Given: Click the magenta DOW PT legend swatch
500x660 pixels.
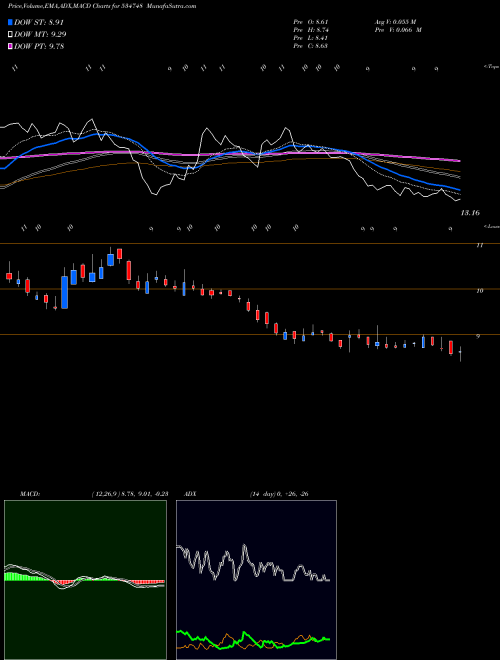Looking at the screenshot, I should pyautogui.click(x=10, y=47).
